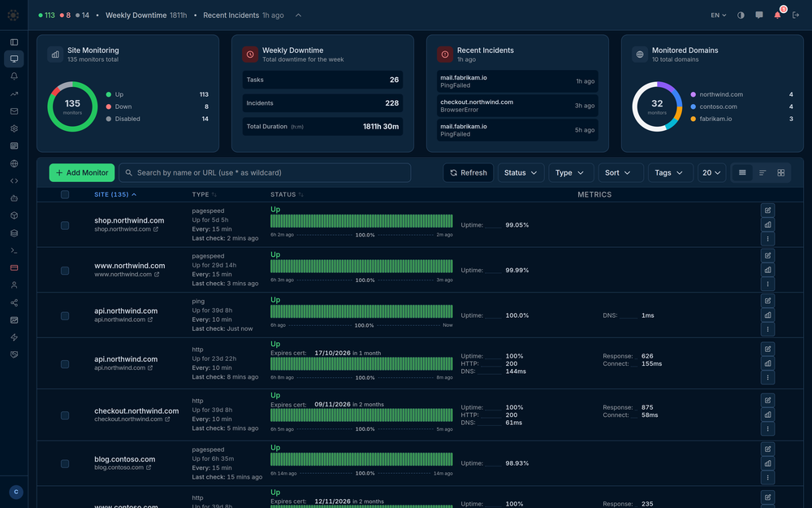Click the purple northwind.com legend dot

click(x=693, y=94)
